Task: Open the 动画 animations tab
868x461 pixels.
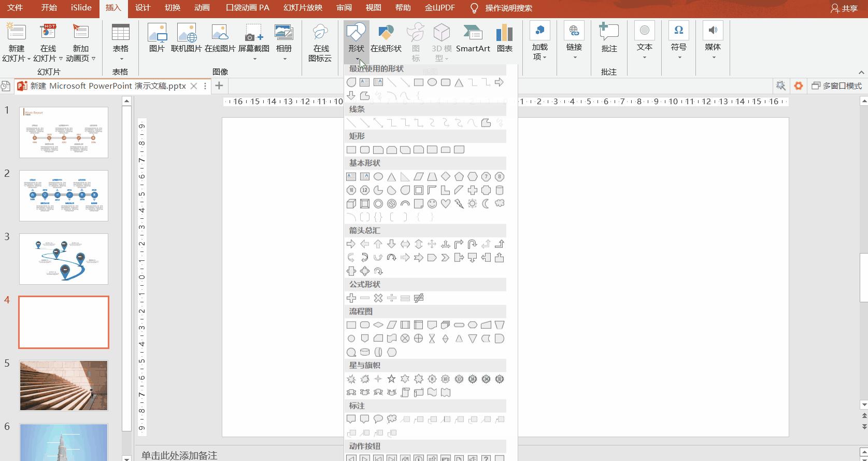Action: [x=202, y=8]
